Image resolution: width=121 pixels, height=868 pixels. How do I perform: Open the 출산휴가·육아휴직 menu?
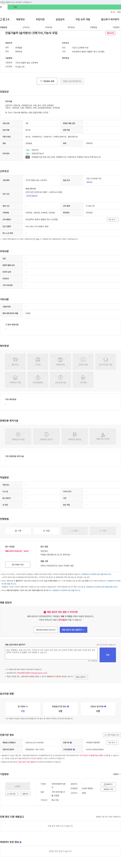[x=110, y=20]
